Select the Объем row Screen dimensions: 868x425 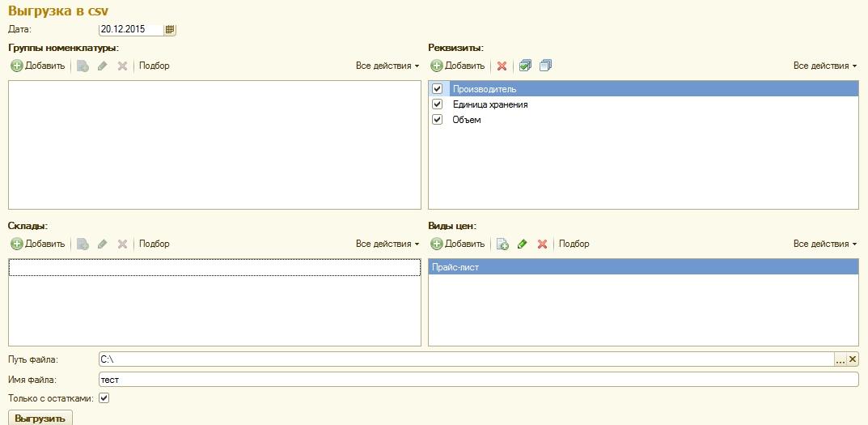tap(643, 120)
